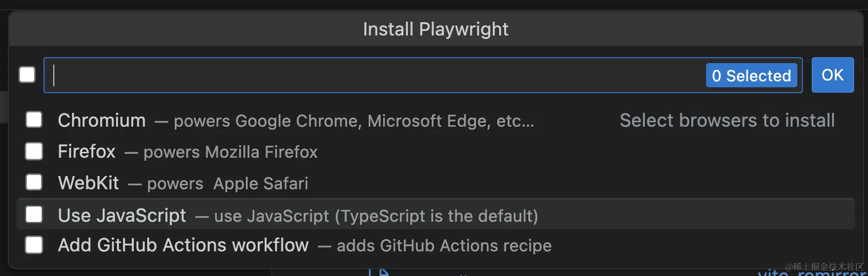This screenshot has width=868, height=276.
Task: Check the Add GitHub Actions workflow box
Action: pos(34,245)
